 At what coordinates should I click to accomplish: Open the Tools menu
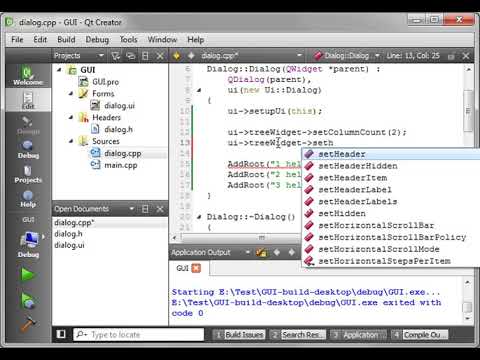coord(128,40)
